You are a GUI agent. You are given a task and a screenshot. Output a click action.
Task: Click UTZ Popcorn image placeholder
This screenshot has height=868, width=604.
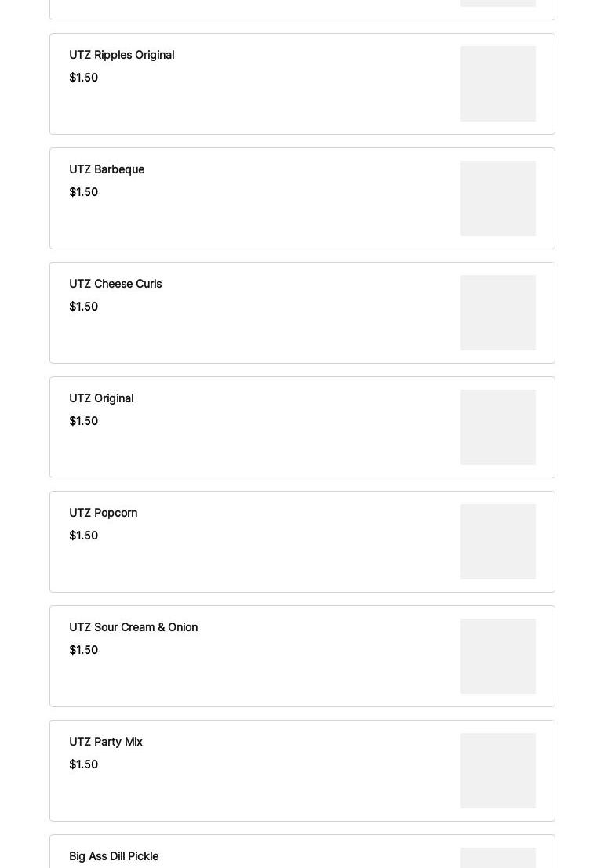click(497, 542)
